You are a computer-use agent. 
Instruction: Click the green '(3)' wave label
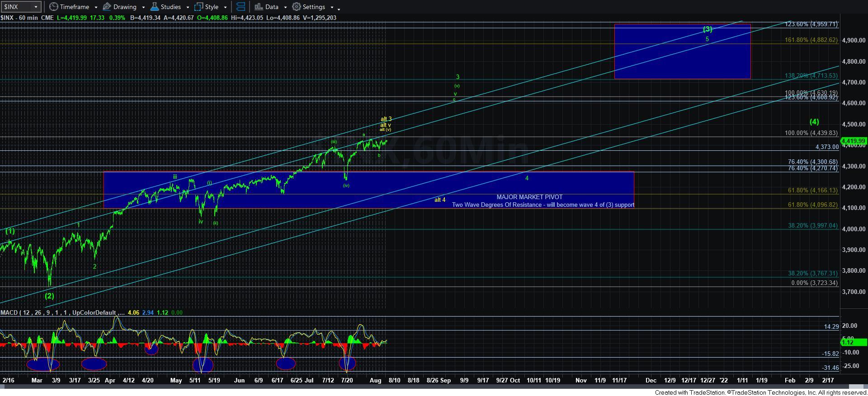point(708,29)
